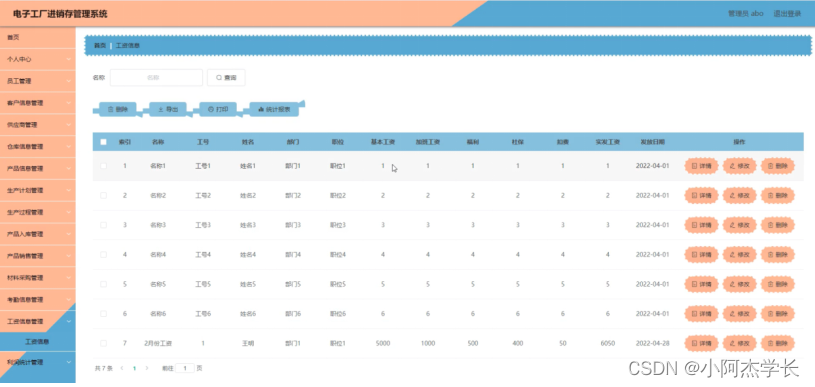Image resolution: width=815 pixels, height=387 pixels.
Task: Click 修改 for row 名称3
Action: tap(740, 225)
